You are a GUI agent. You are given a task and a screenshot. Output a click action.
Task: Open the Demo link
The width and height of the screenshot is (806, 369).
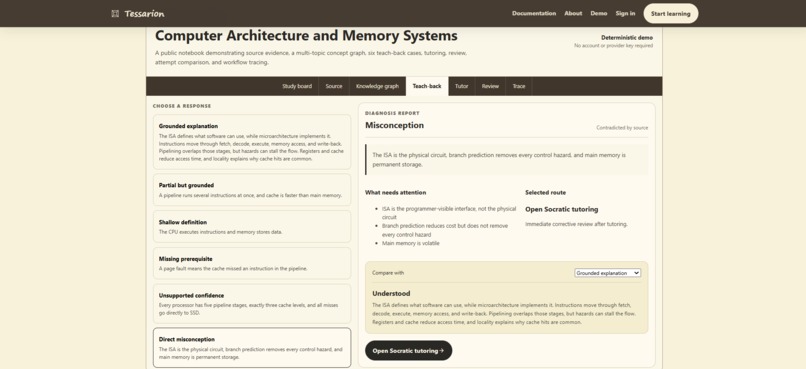pos(598,13)
